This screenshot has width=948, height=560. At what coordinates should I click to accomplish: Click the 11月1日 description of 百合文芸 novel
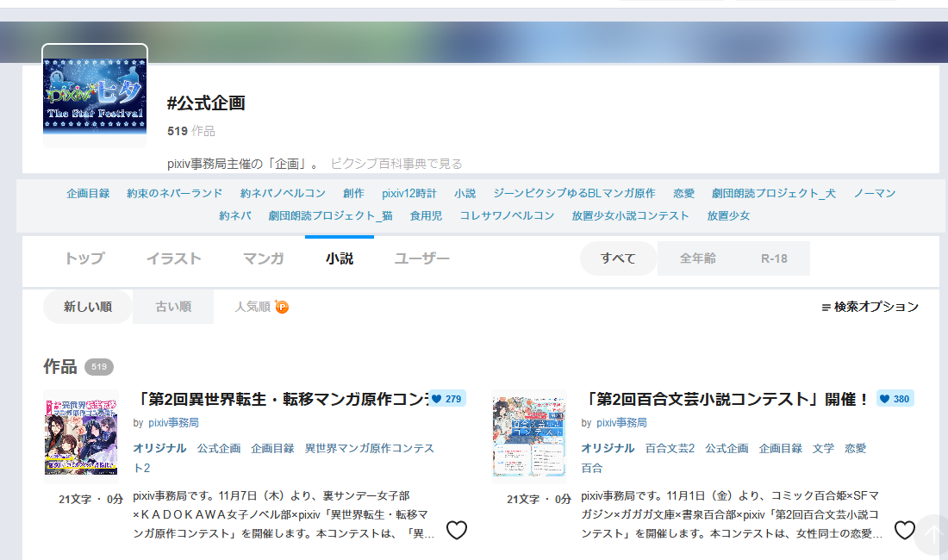point(732,514)
